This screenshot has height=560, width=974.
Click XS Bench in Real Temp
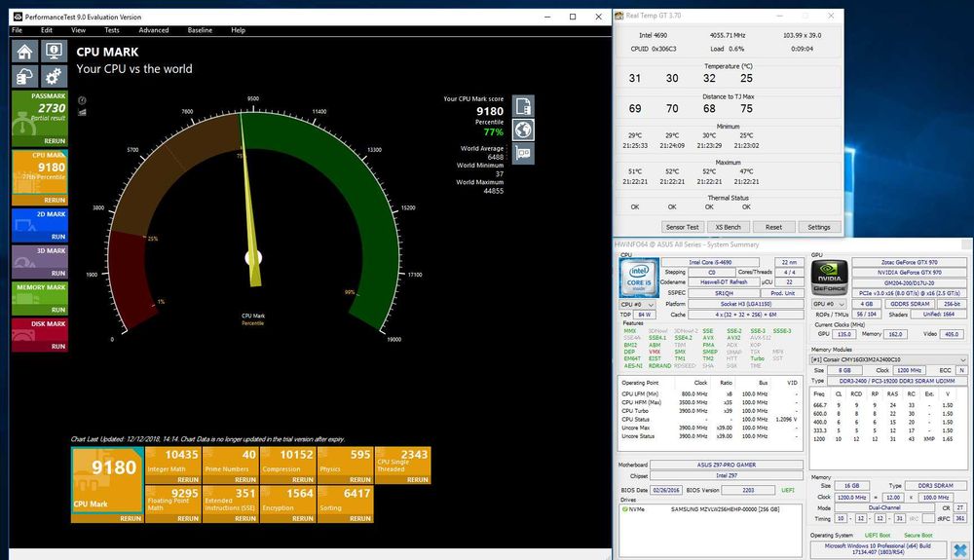[728, 227]
